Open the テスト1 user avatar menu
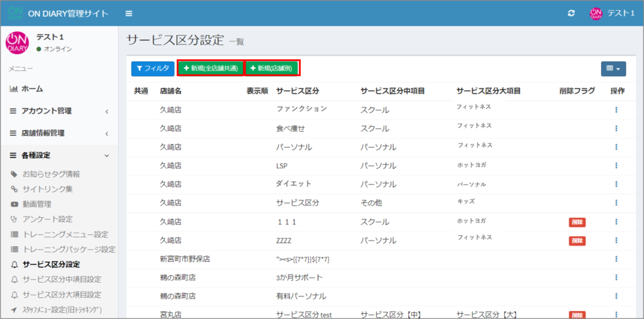The width and height of the screenshot is (644, 319). [612, 13]
